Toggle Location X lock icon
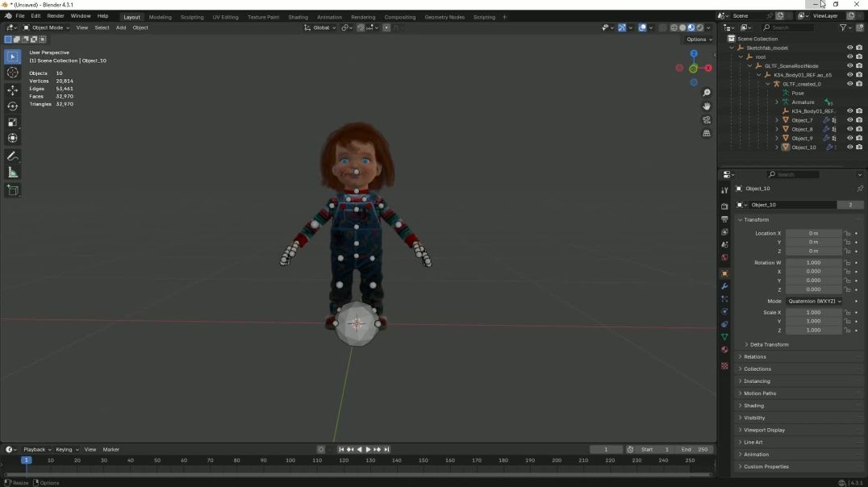Screen dimensions: 868x487 coord(847,233)
